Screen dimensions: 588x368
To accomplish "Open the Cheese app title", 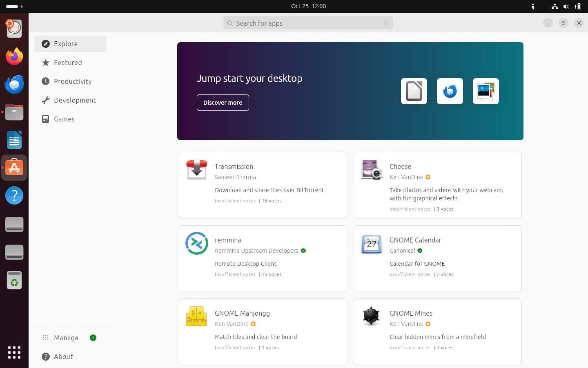I will click(x=400, y=166).
